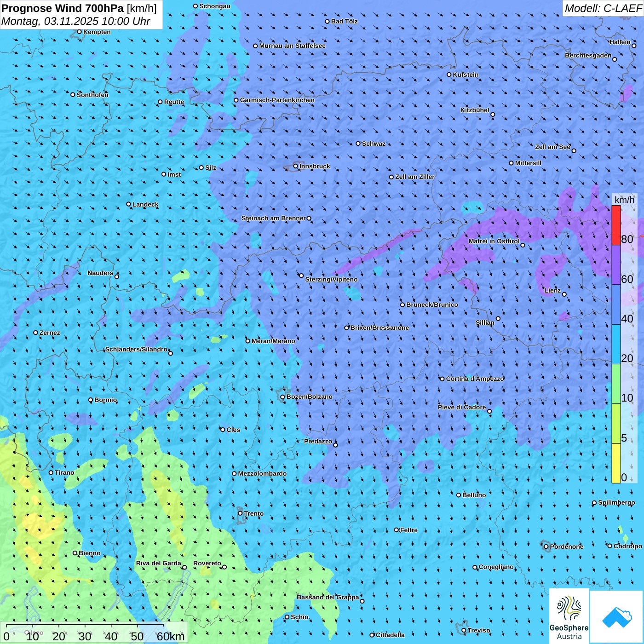Screen dimensions: 644x644
Task: Click the Meran/Merano city marker
Action: 248,341
